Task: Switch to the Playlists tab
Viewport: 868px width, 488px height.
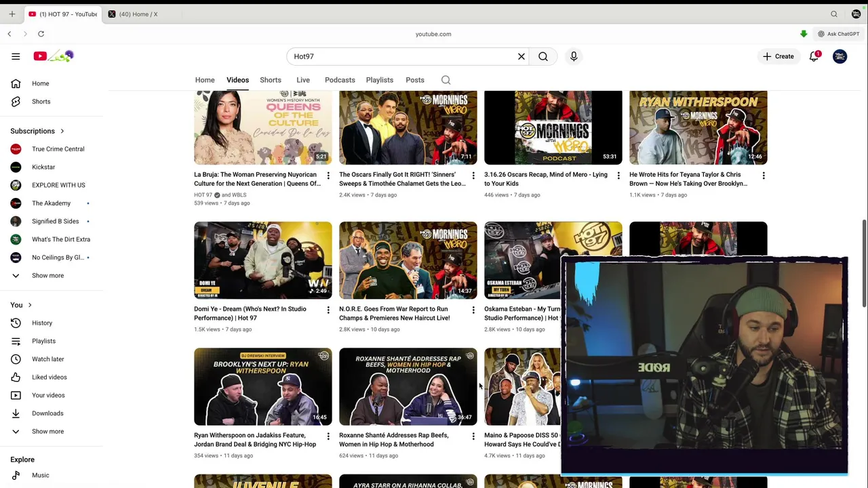Action: [x=380, y=80]
